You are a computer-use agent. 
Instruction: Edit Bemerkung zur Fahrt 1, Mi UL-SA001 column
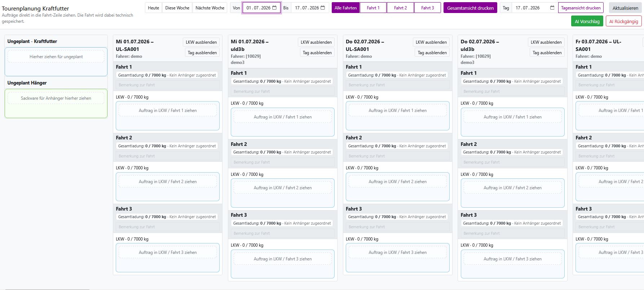(168, 85)
